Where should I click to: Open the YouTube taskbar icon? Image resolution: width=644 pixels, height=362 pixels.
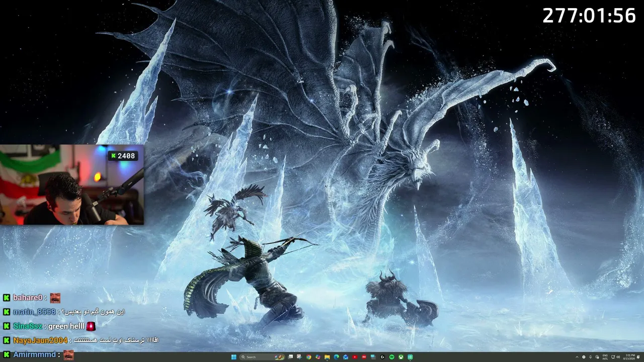(355, 357)
